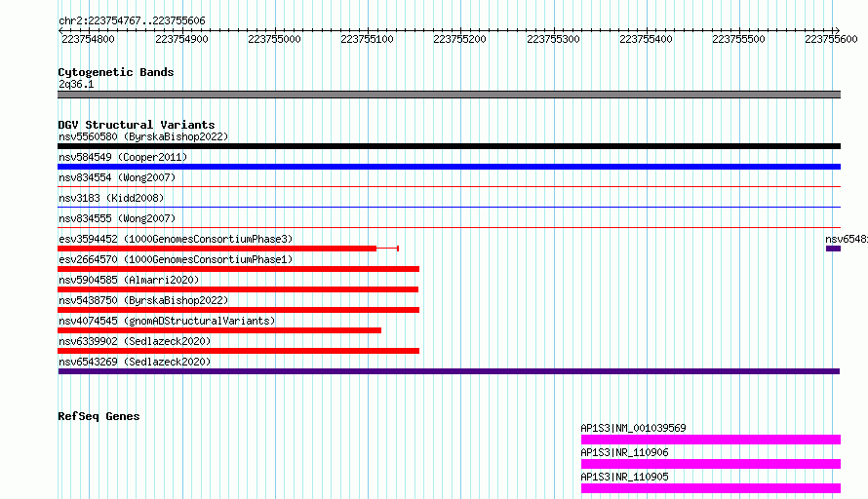Click nsv5560580 (ByrskaBishop2022) label
The width and height of the screenshot is (868, 499).
pos(143,136)
